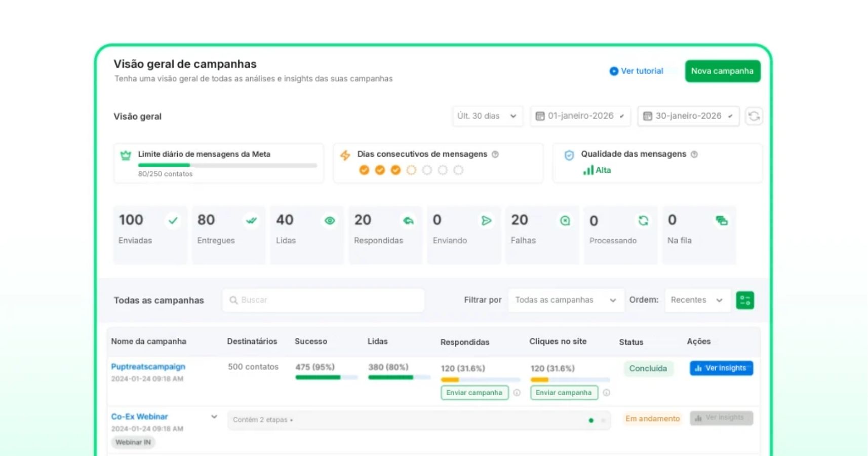This screenshot has height=456, width=868.
Task: Click info icon next to Respondidas Enviar campanha
Action: click(517, 393)
